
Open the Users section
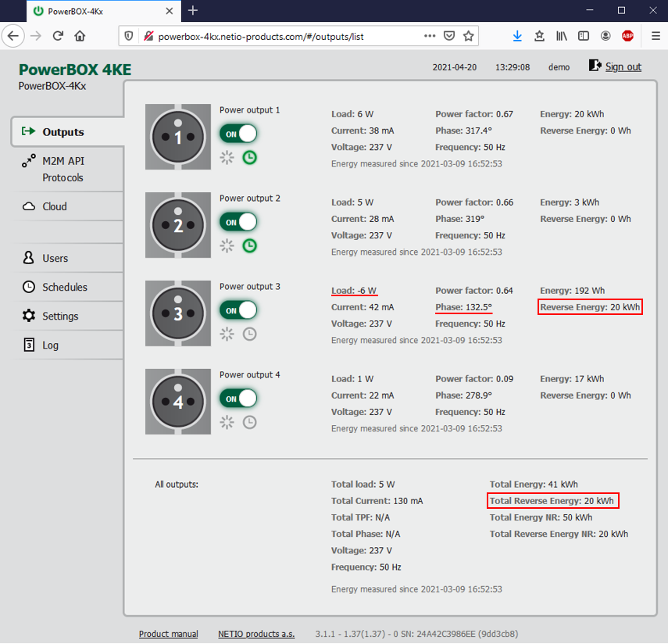68,258
